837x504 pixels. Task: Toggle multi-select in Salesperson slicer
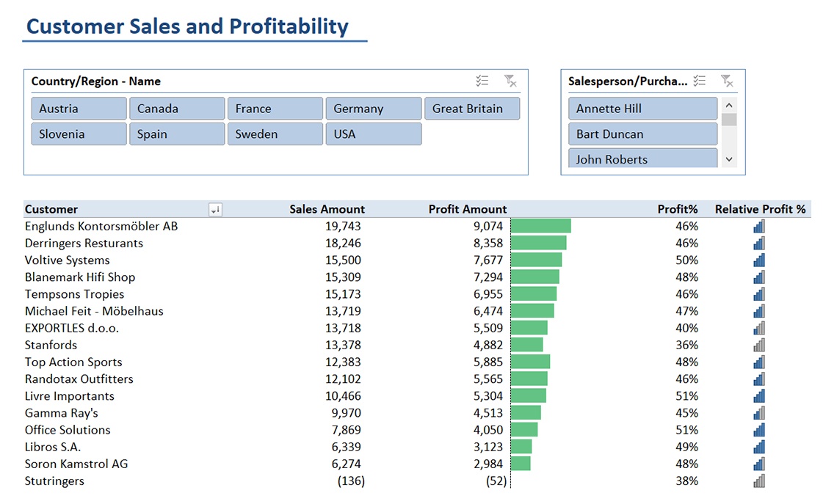[x=699, y=81]
